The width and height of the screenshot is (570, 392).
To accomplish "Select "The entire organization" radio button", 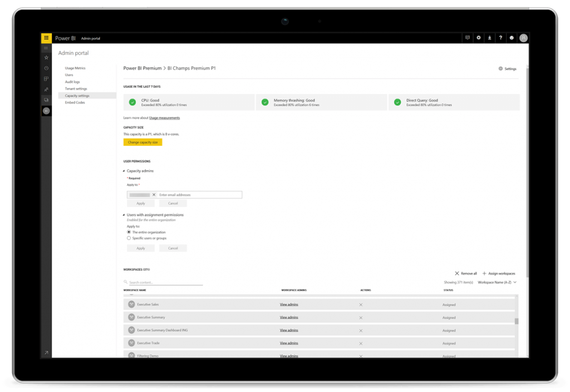I will (129, 232).
